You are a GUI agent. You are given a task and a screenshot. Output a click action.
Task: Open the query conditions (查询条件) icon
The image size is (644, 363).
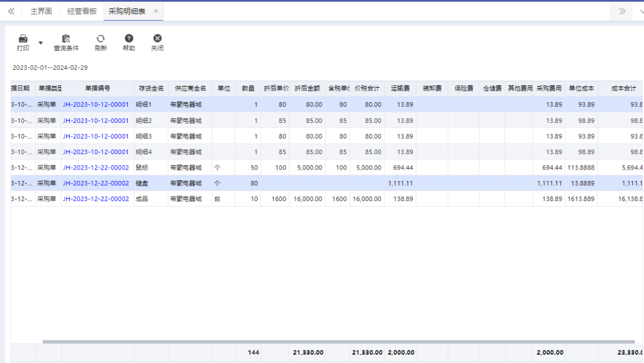coord(66,39)
